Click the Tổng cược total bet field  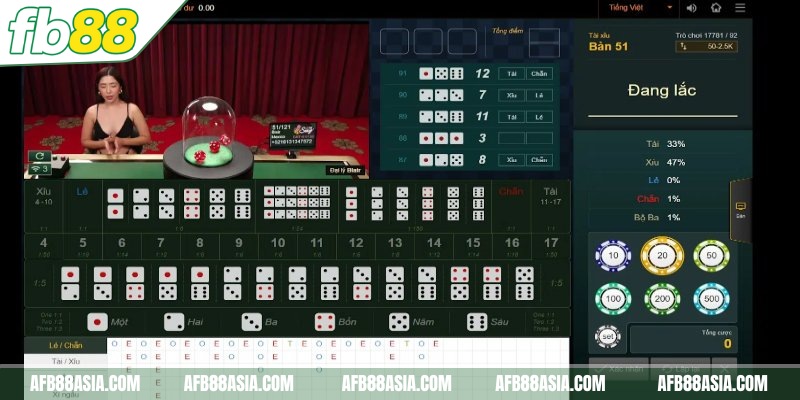pyautogui.click(x=684, y=339)
